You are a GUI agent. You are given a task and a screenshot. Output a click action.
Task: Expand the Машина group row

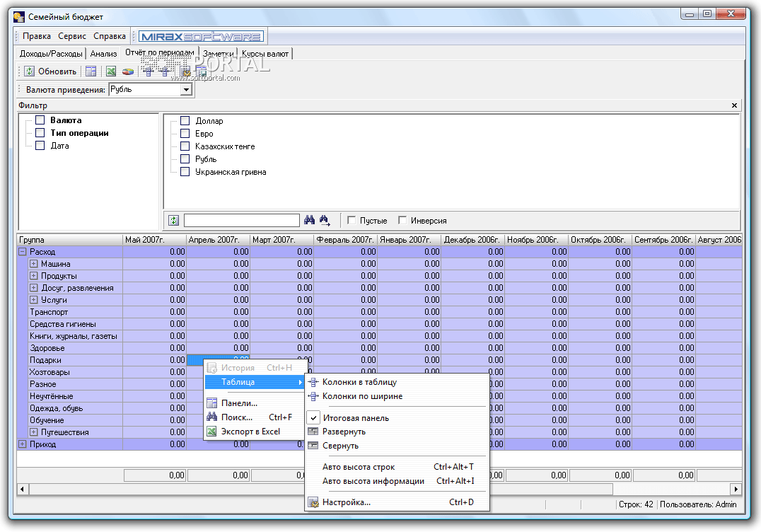coord(33,264)
